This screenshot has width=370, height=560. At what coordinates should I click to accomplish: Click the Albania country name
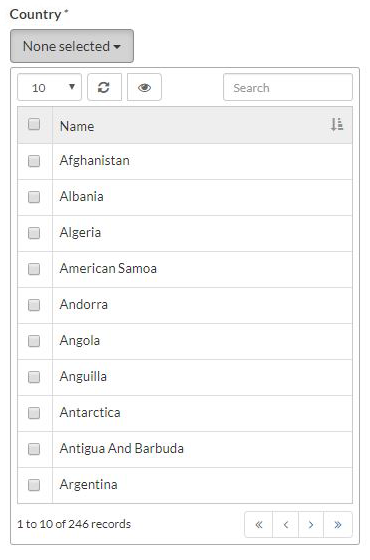[x=82, y=196]
